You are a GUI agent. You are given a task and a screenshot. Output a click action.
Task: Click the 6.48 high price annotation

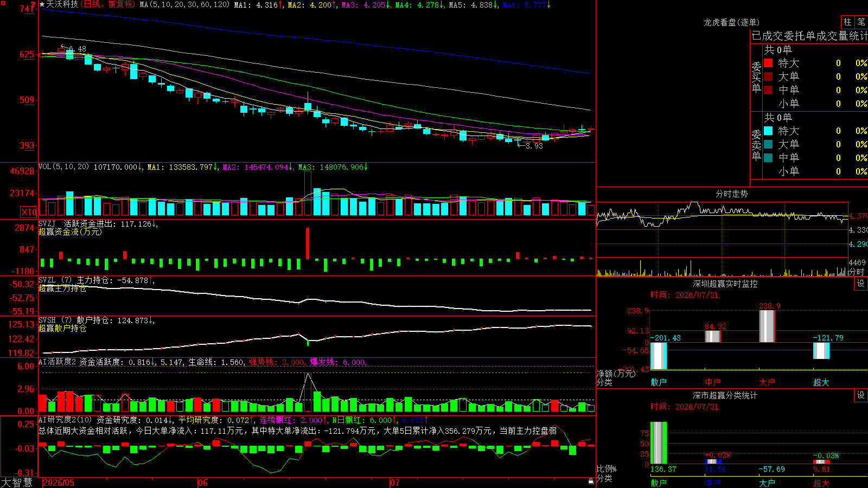tap(76, 49)
